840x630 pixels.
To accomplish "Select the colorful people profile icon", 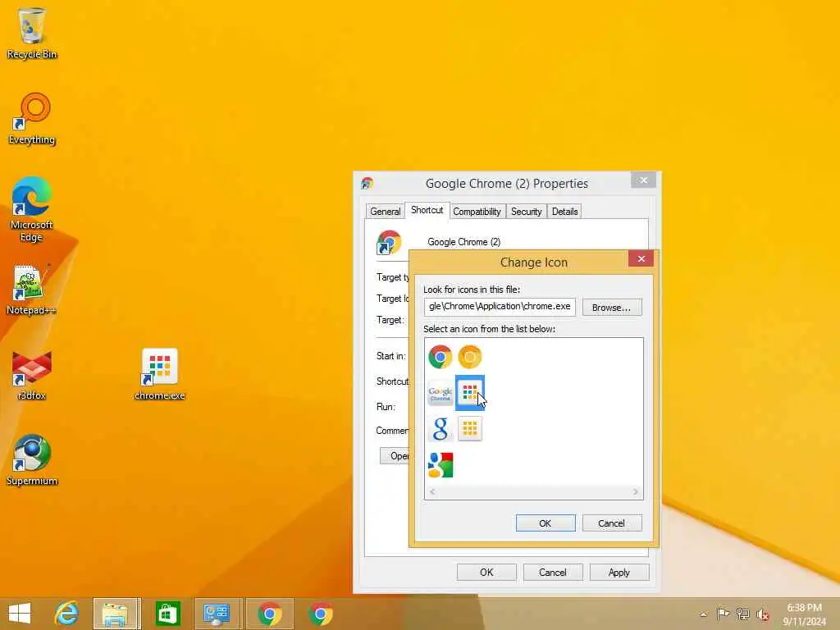I will tap(441, 464).
